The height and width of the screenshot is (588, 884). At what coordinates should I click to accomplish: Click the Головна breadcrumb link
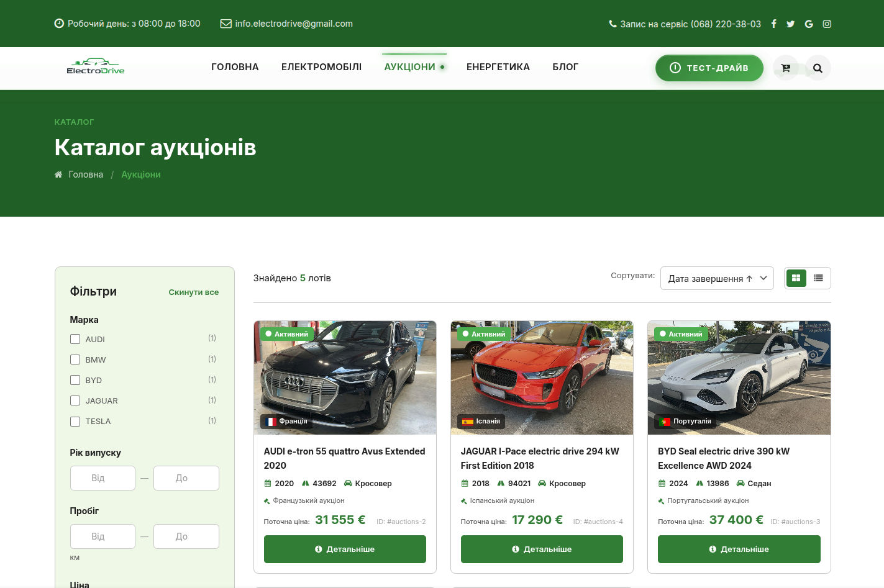tap(86, 174)
